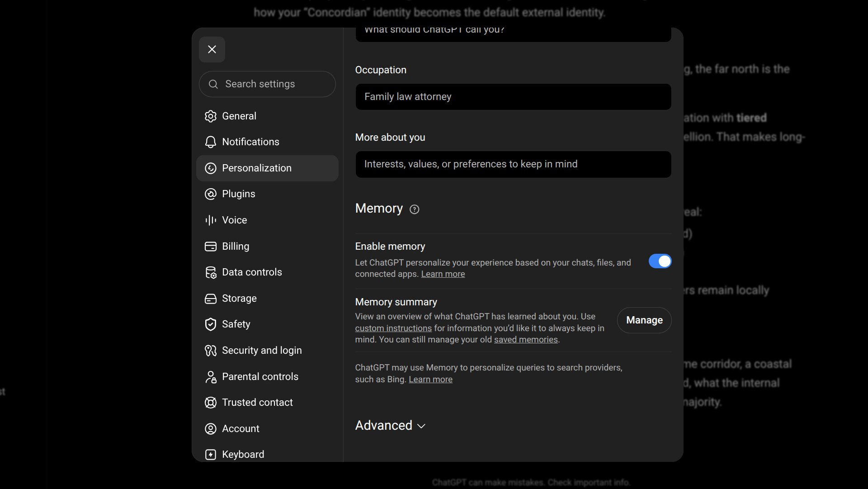Click the Security and login key icon
The height and width of the screenshot is (489, 868).
click(211, 351)
